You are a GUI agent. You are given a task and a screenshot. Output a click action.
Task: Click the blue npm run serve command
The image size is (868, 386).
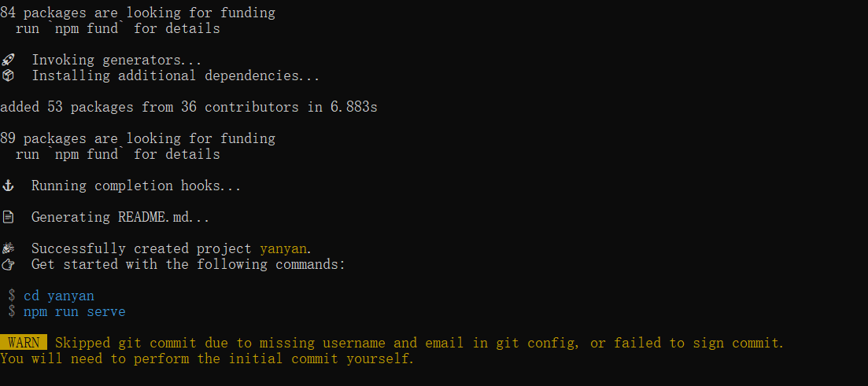click(74, 312)
